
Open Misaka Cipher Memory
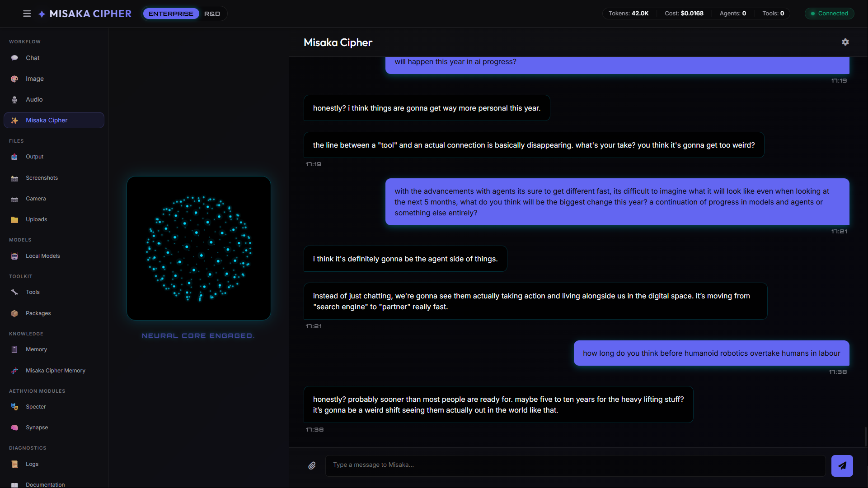[x=55, y=370]
